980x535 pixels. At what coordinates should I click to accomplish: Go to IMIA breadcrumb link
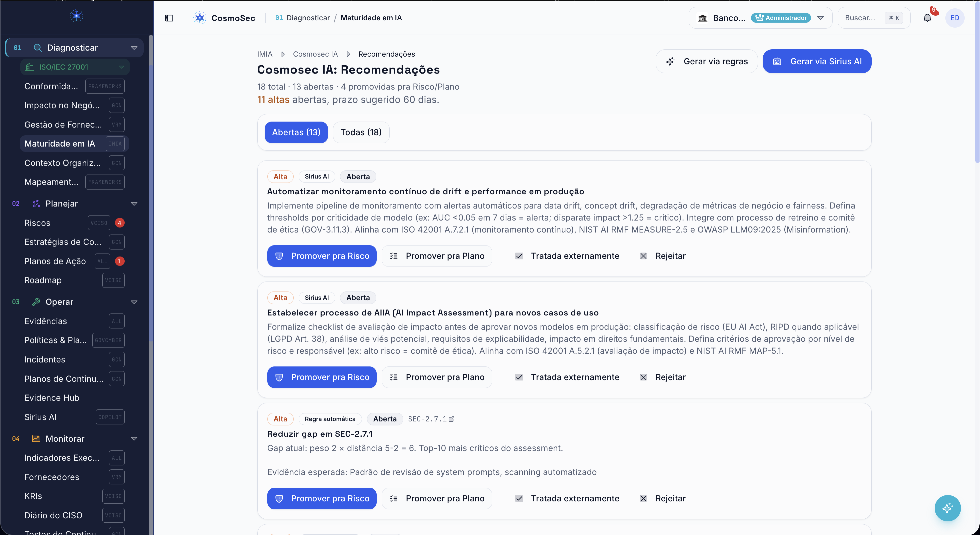(265, 54)
